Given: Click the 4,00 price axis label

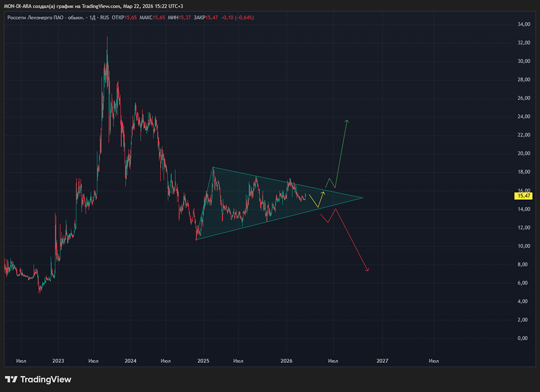Looking at the screenshot, I should pos(522,301).
